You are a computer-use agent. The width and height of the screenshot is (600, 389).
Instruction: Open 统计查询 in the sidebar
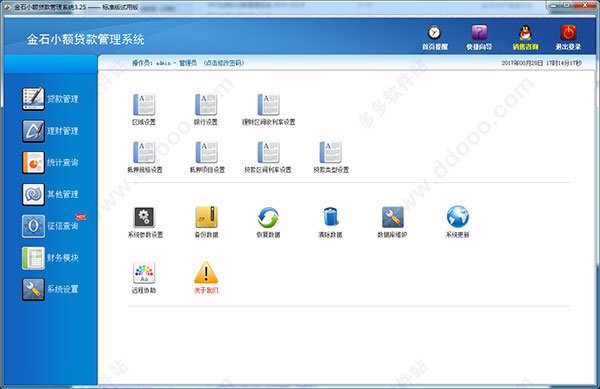[x=50, y=163]
